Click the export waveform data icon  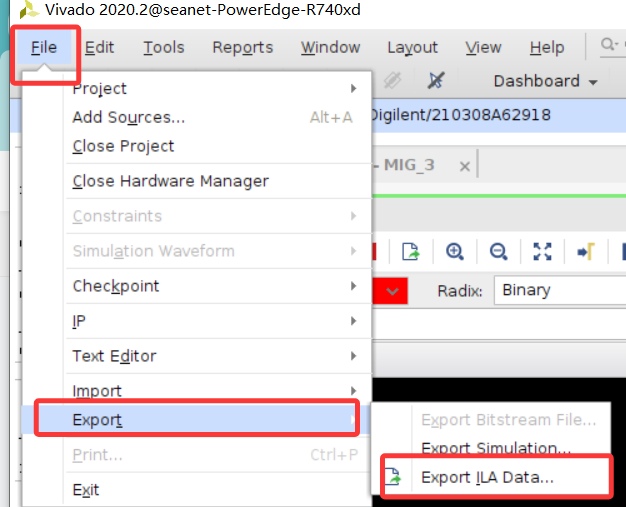pos(410,252)
